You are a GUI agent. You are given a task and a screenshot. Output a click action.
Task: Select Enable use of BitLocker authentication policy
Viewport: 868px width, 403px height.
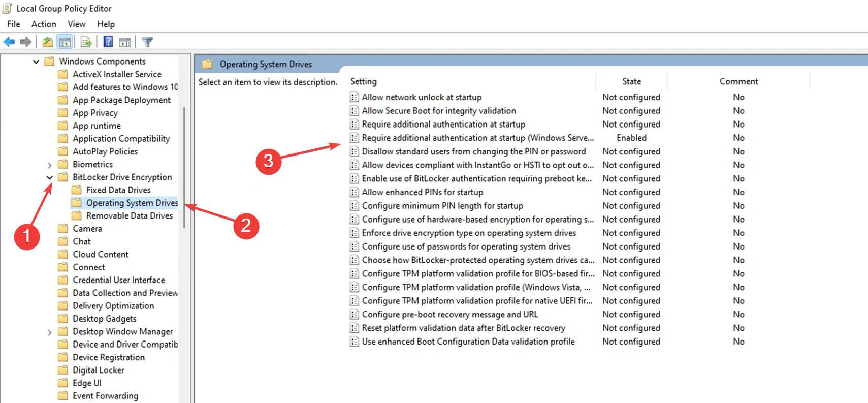[x=477, y=178]
